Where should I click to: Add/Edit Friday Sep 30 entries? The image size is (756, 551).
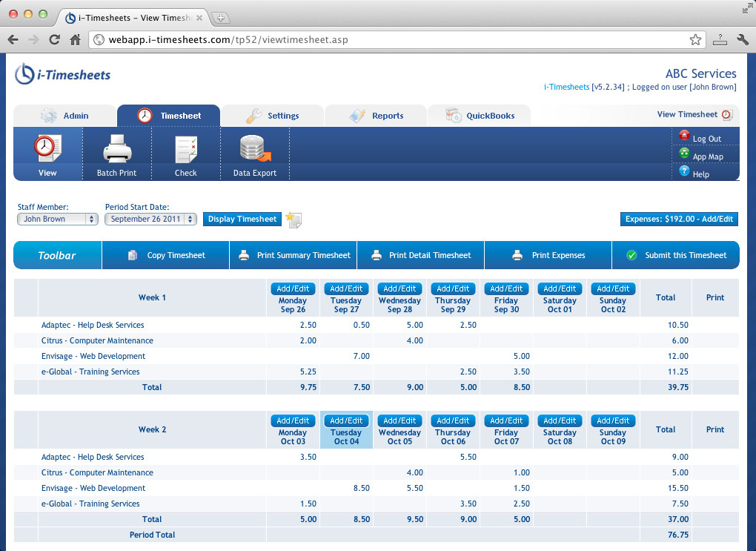pyautogui.click(x=506, y=288)
